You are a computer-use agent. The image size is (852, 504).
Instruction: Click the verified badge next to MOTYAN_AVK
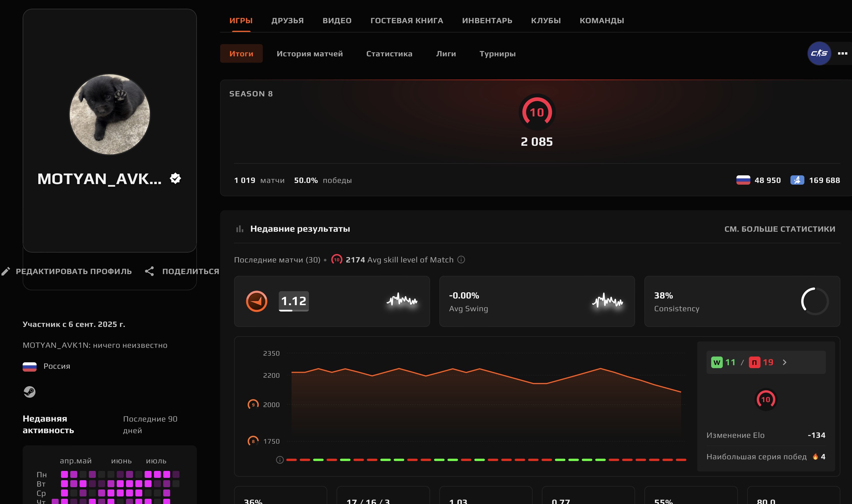click(x=175, y=178)
